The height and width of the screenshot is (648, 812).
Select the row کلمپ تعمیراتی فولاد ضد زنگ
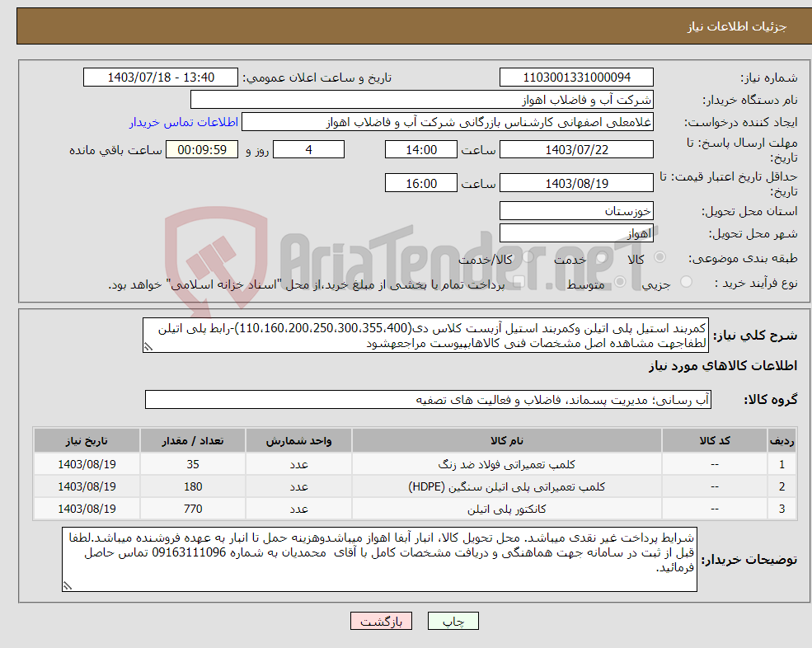pyautogui.click(x=415, y=464)
